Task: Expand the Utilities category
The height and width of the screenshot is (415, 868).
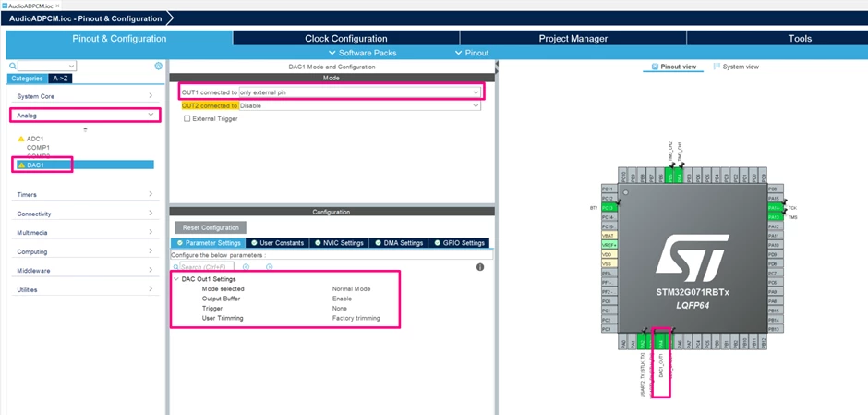Action: coord(85,289)
